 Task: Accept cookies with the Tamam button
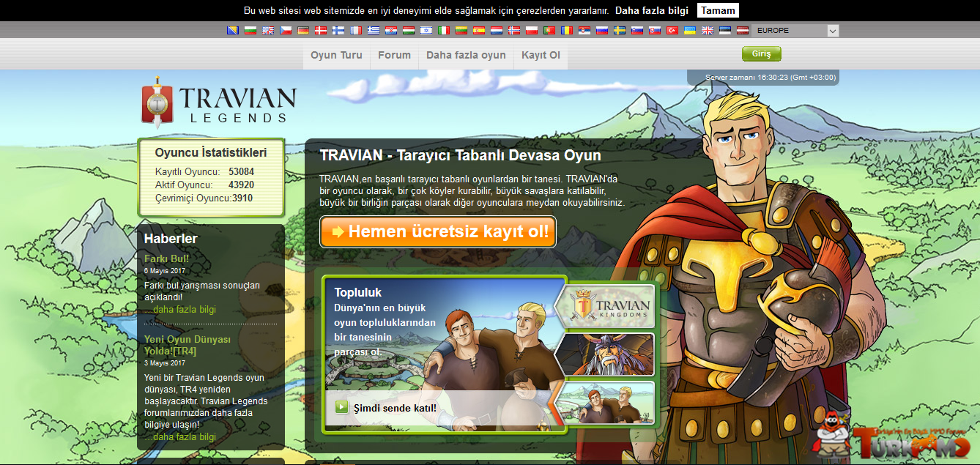pyautogui.click(x=718, y=10)
